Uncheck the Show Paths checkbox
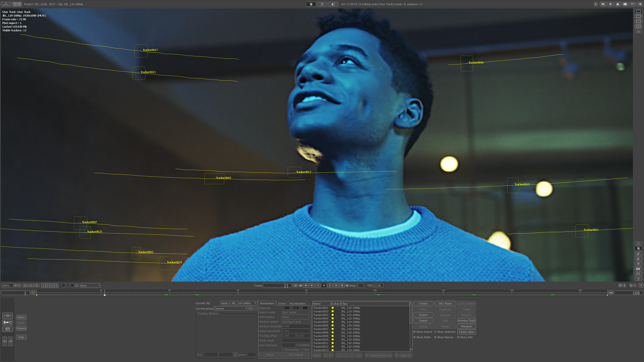The image size is (644, 362). tap(415, 337)
